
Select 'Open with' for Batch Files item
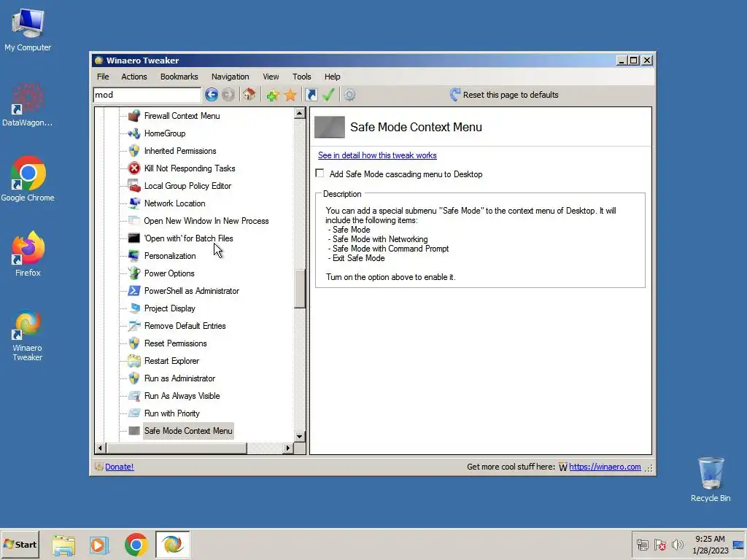189,238
